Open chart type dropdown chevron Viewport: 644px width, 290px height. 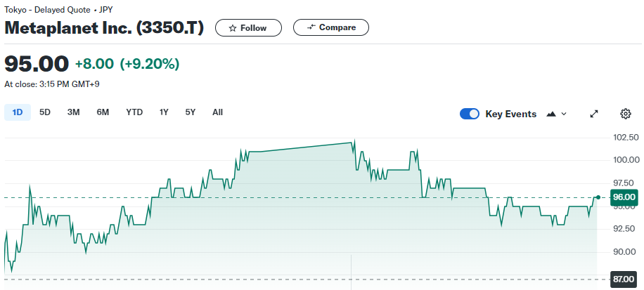click(x=564, y=114)
